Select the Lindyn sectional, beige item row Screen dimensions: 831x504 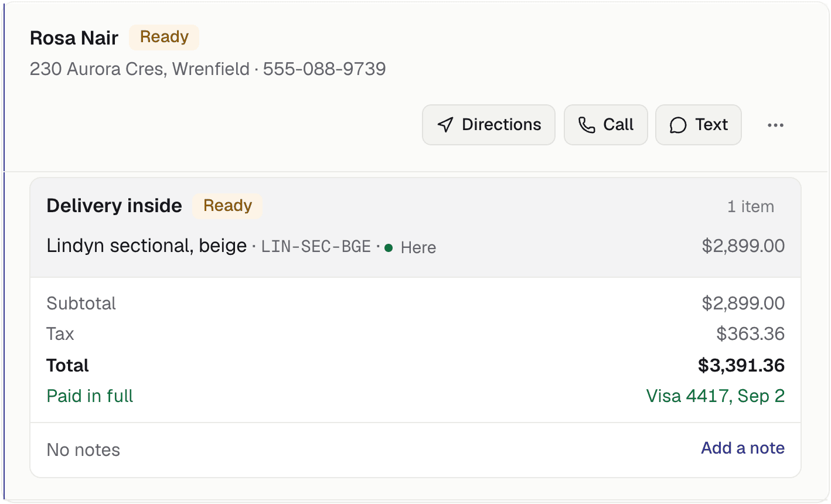coord(415,246)
